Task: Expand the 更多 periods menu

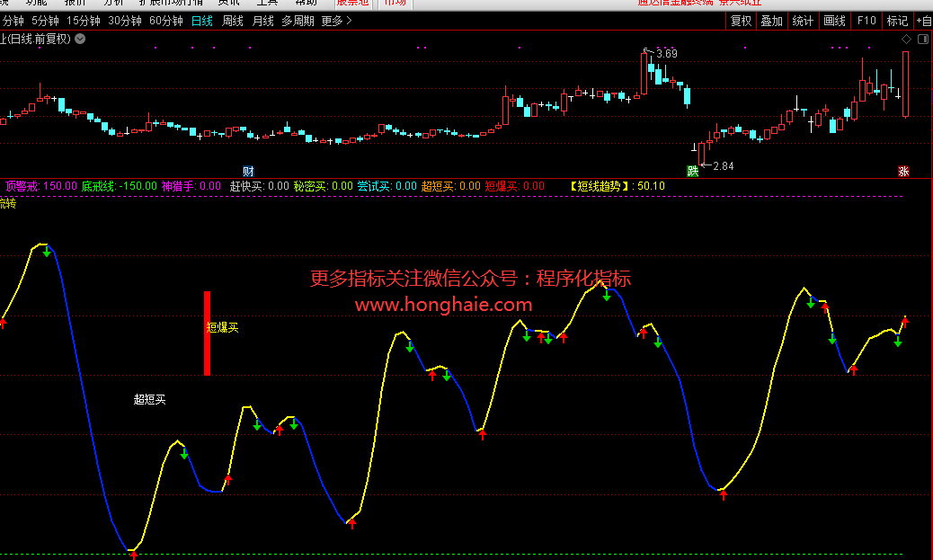Action: [336, 21]
